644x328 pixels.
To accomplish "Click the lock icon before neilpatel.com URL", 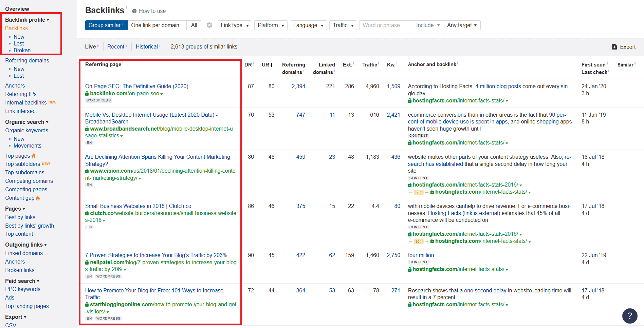I will [x=87, y=263].
